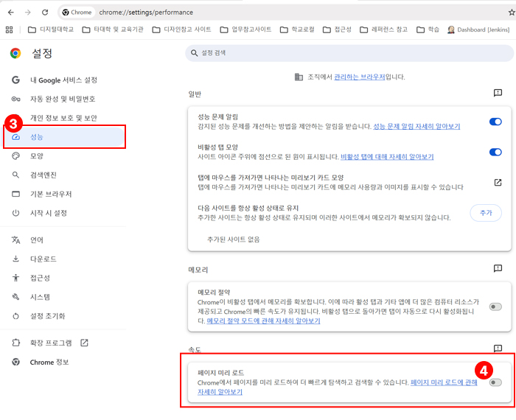Reload the page with the refresh icon
Image resolution: width=516 pixels, height=420 pixels.
point(45,13)
